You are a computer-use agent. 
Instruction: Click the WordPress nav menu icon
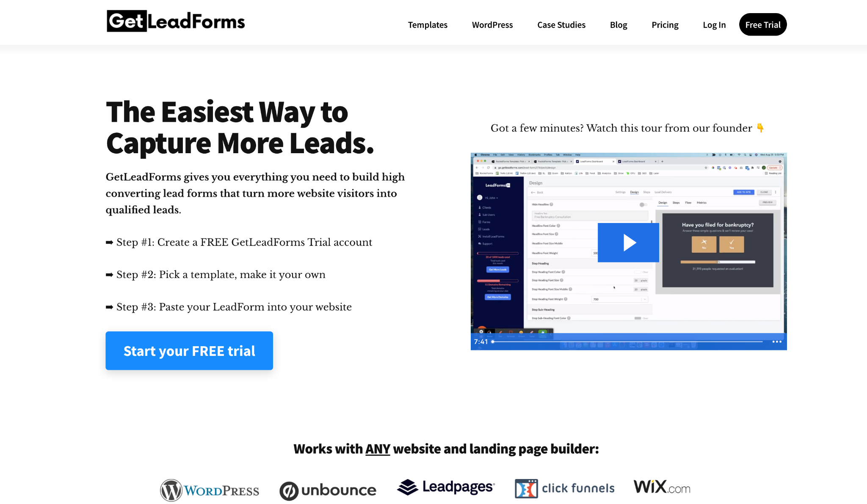tap(493, 25)
